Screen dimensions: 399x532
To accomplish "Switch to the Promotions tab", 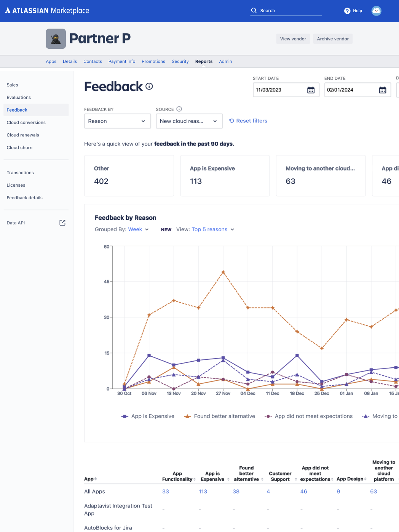I will (153, 61).
